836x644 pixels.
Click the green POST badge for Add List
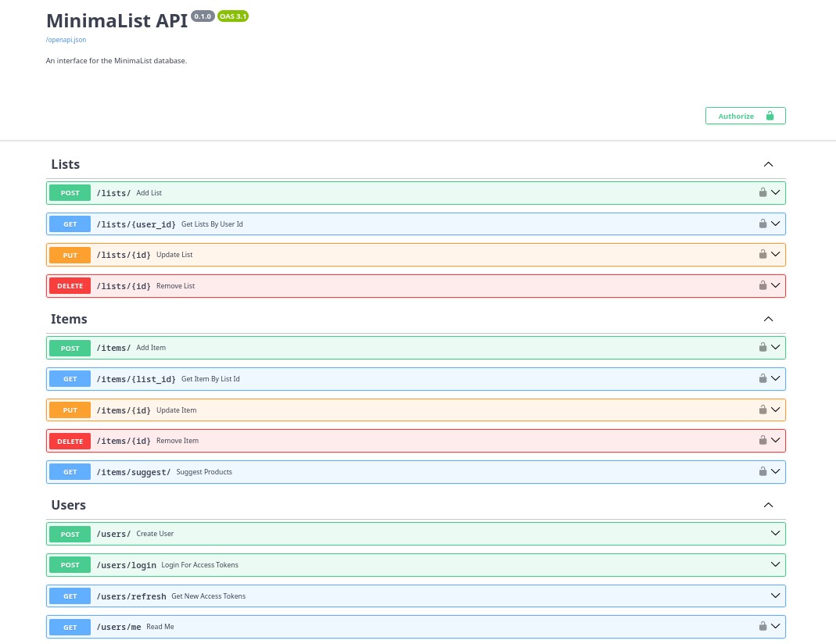[x=70, y=193]
